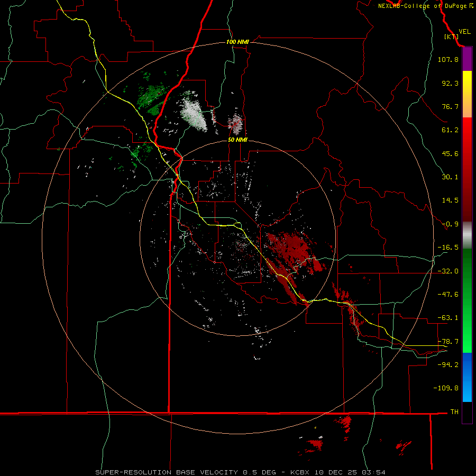The width and height of the screenshot is (476, 476).
Task: Click the -0.9 legend value
Action: click(x=450, y=224)
